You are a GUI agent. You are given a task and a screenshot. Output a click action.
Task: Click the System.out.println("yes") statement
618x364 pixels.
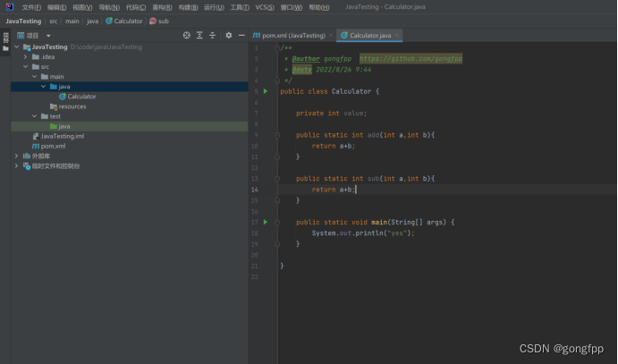363,233
